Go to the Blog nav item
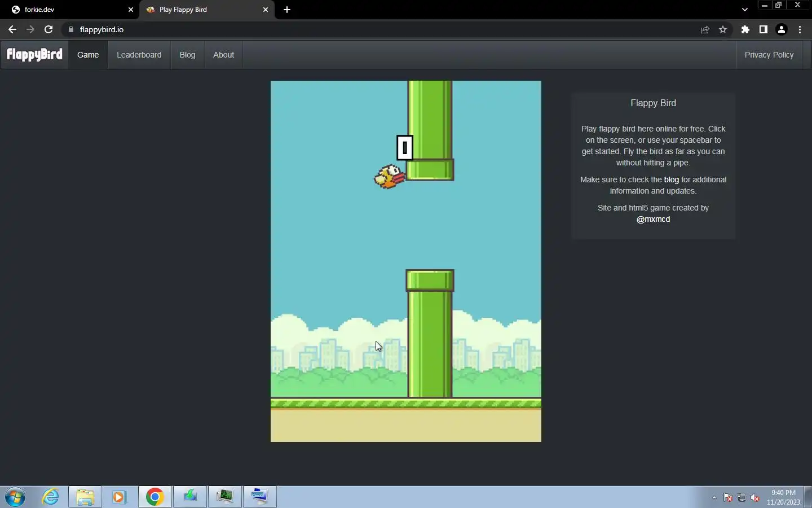This screenshot has height=508, width=812. (187, 55)
